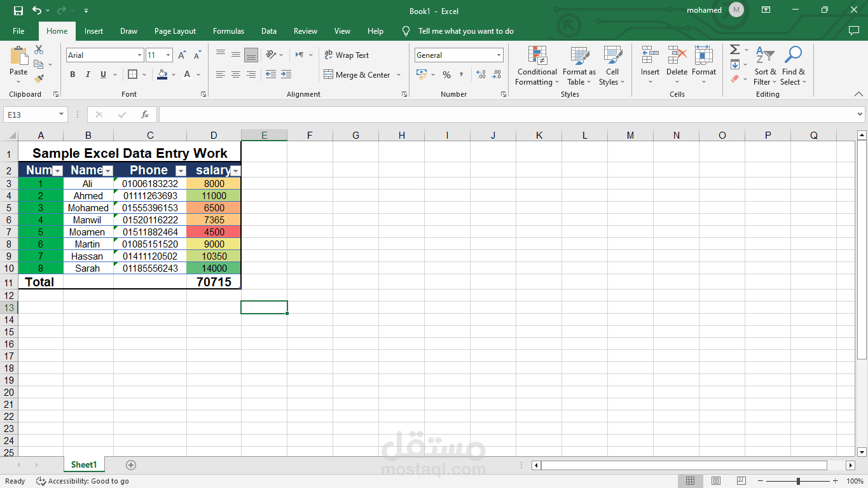
Task: Click Merge & Center button
Action: (x=357, y=74)
